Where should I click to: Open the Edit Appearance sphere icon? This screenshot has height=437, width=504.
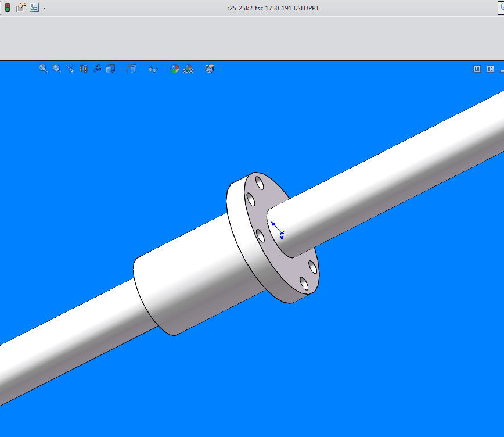tap(175, 69)
